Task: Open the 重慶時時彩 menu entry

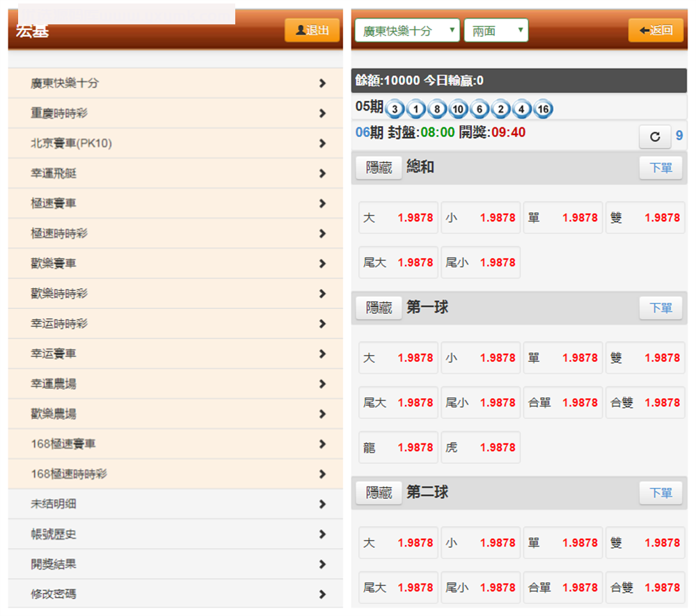Action: click(x=175, y=113)
